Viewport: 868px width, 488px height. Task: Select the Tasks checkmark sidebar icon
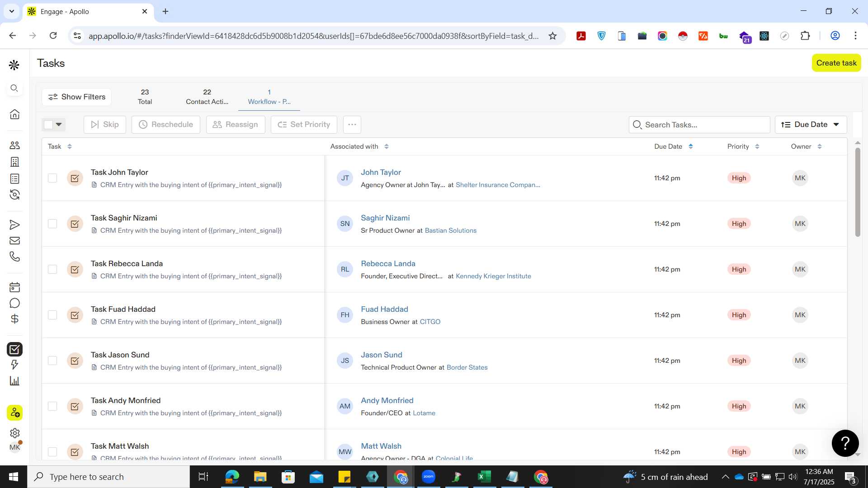coord(14,349)
